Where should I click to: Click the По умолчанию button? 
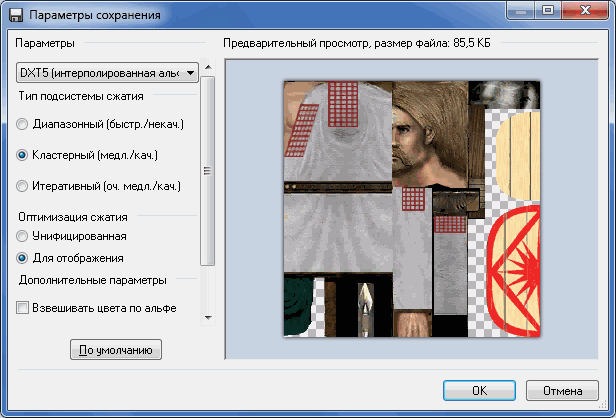coord(116,350)
